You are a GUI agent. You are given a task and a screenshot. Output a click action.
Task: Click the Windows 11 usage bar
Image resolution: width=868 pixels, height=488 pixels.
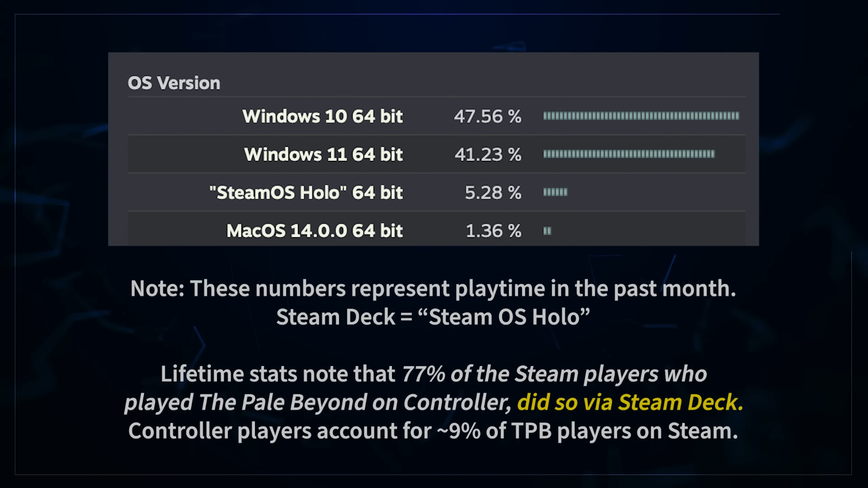pos(628,154)
